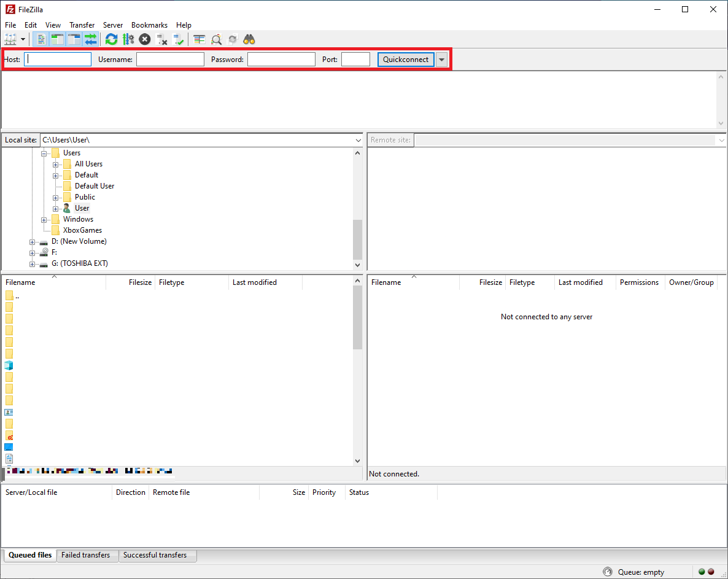The height and width of the screenshot is (579, 728).
Task: Expand the Windows folder node
Action: pos(44,220)
